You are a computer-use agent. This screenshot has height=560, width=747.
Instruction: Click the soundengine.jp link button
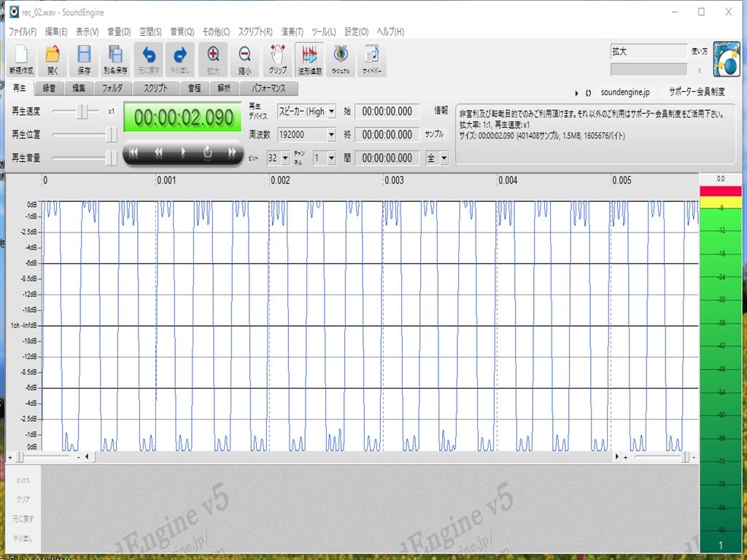click(x=624, y=93)
